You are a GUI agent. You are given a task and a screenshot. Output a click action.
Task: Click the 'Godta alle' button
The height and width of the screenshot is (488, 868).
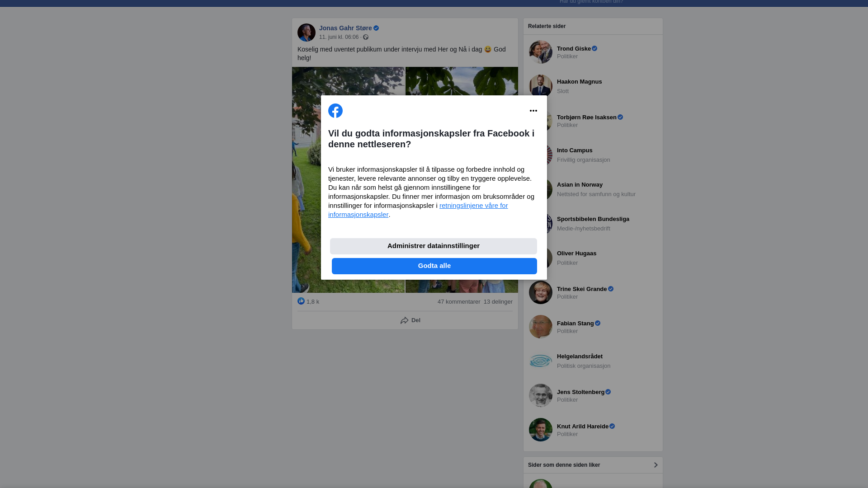pos(434,266)
